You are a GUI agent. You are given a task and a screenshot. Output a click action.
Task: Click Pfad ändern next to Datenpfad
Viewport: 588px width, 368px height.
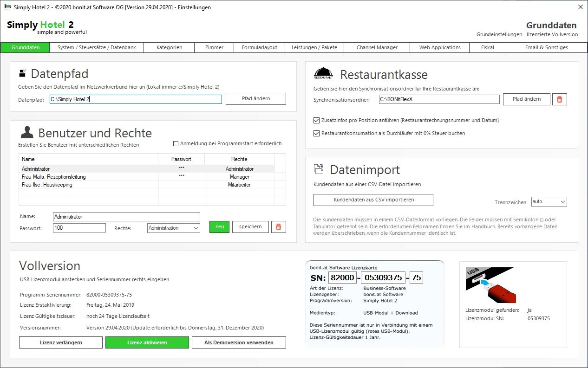coord(256,99)
